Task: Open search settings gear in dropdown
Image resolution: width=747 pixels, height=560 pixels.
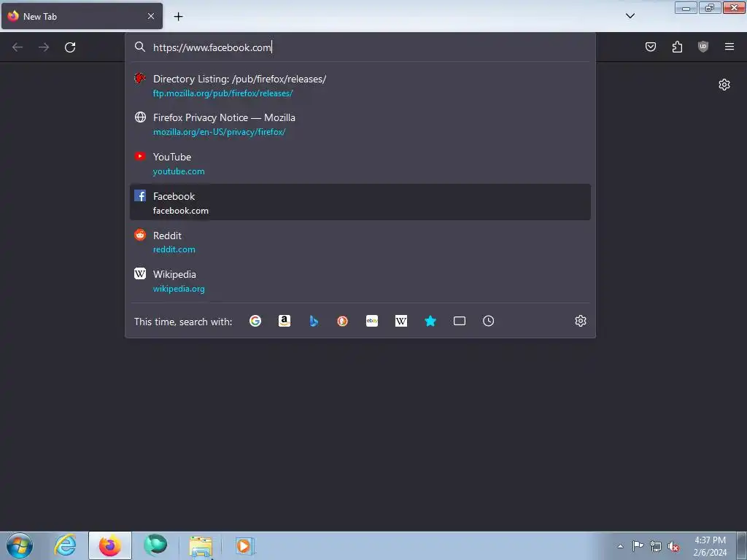Action: pyautogui.click(x=580, y=321)
